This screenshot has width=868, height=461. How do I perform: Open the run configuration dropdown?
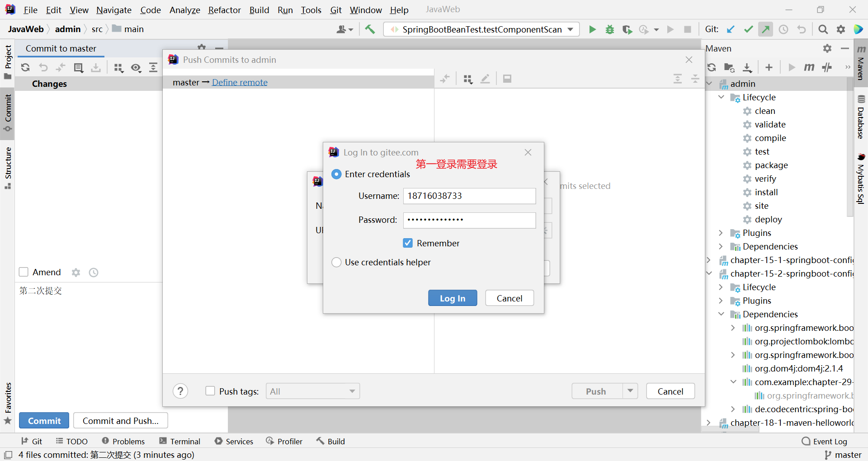tap(571, 29)
